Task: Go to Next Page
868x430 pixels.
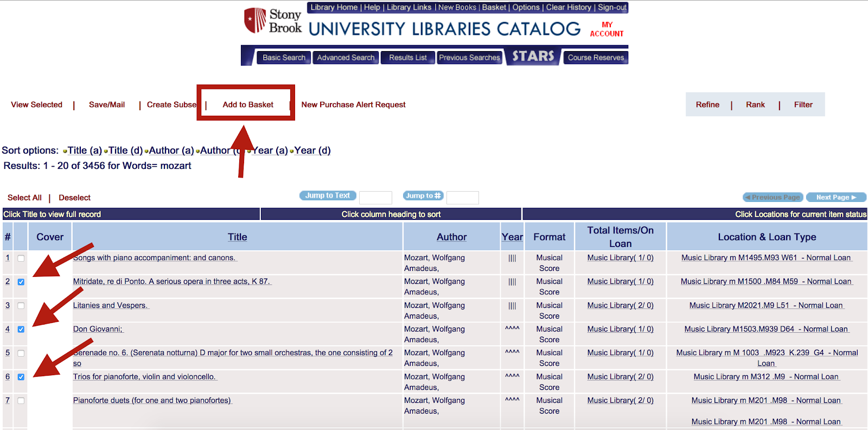Action: pyautogui.click(x=836, y=197)
